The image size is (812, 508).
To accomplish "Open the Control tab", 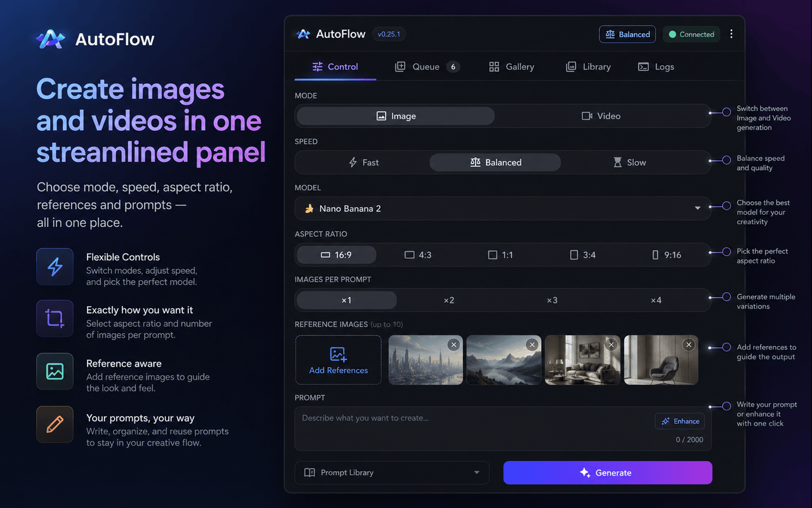I will click(336, 67).
